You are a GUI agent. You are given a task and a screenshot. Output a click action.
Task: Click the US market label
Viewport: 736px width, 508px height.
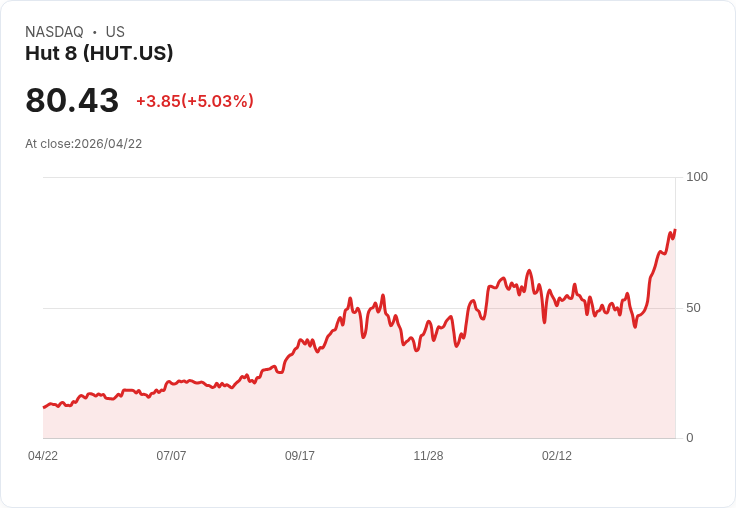coord(115,31)
